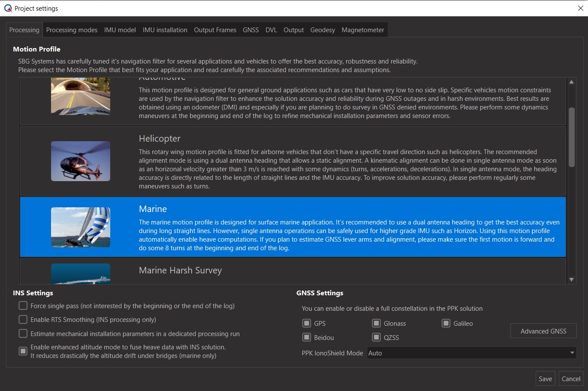Click the Automotive profile description text
588x391 pixels.
pos(345,103)
